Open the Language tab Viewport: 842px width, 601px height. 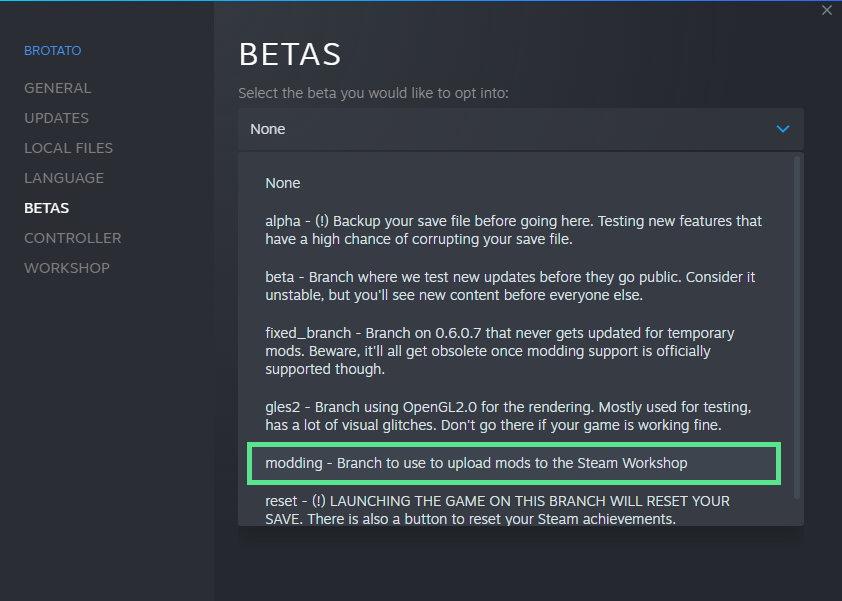coord(64,178)
